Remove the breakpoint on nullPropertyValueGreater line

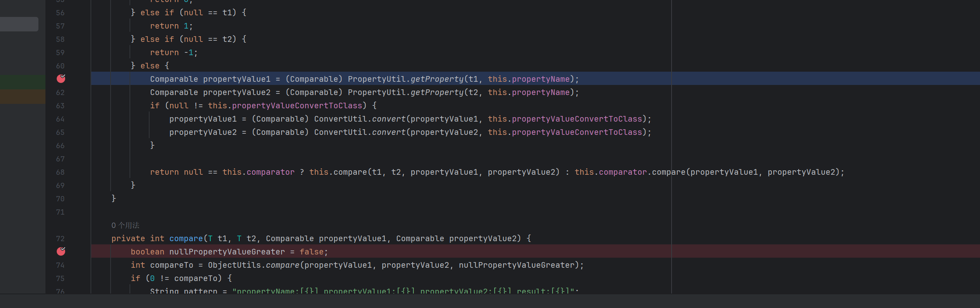pos(61,251)
